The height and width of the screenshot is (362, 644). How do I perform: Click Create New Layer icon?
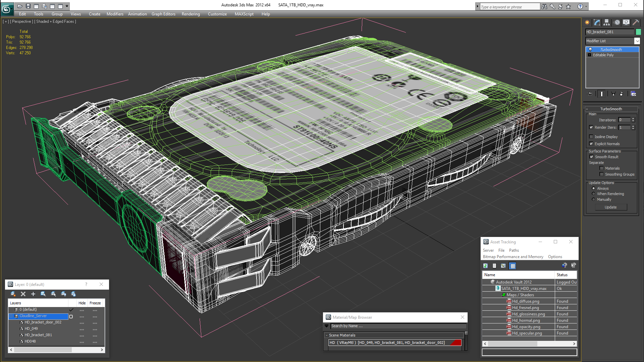[x=13, y=294]
